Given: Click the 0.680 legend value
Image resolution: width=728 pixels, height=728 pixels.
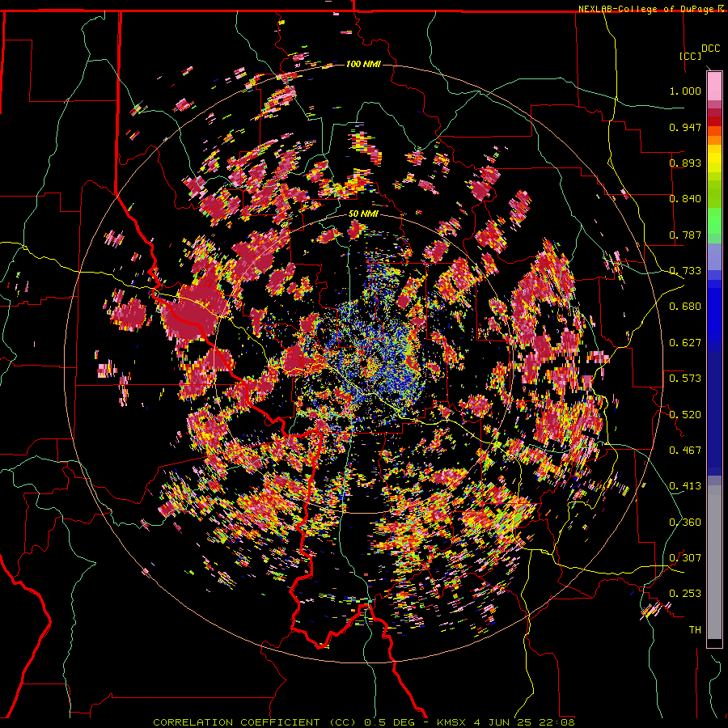Looking at the screenshot, I should coord(685,307).
